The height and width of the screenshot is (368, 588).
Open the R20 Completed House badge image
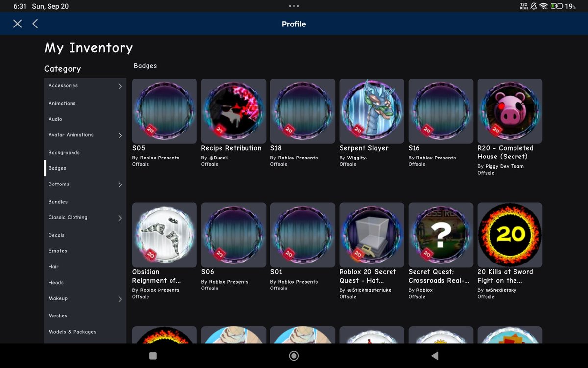coord(510,111)
